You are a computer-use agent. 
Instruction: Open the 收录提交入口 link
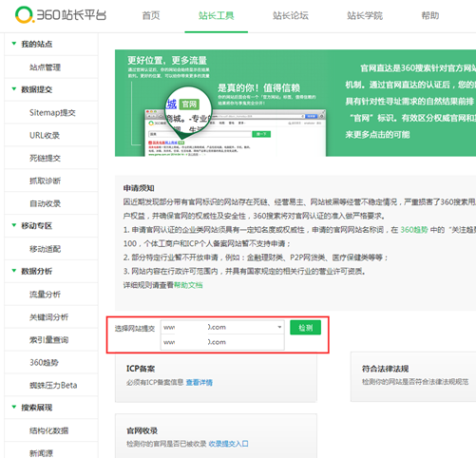(x=228, y=444)
